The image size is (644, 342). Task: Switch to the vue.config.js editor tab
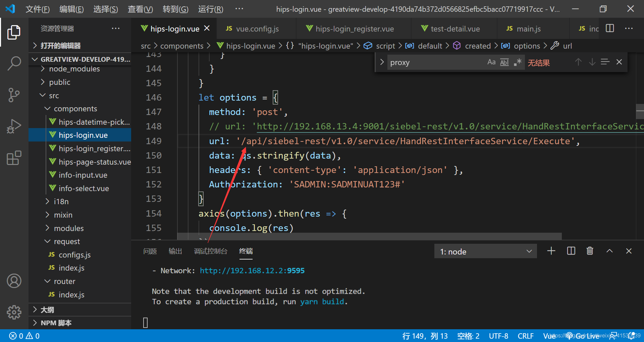coord(257,29)
